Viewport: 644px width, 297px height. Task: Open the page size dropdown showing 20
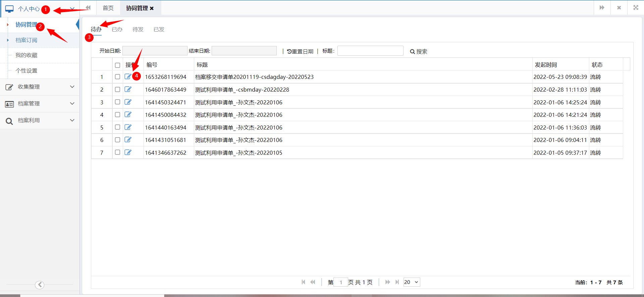(411, 282)
